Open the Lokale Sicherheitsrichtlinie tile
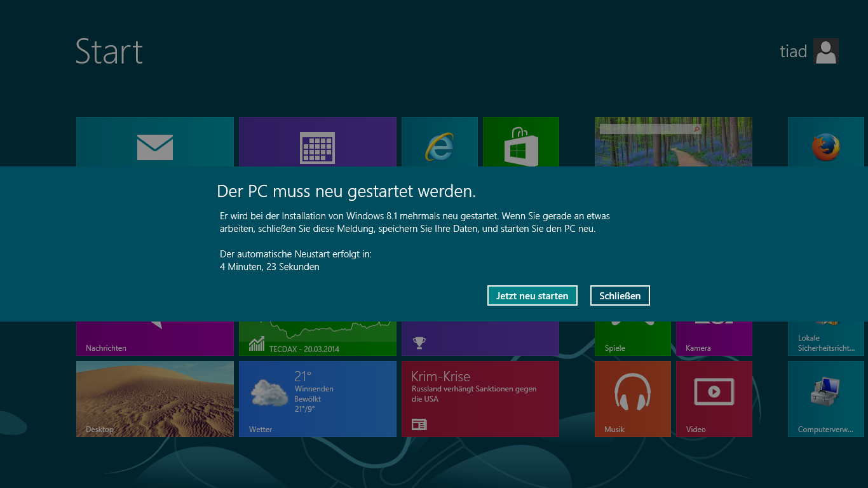The height and width of the screenshot is (488, 868). (825, 339)
